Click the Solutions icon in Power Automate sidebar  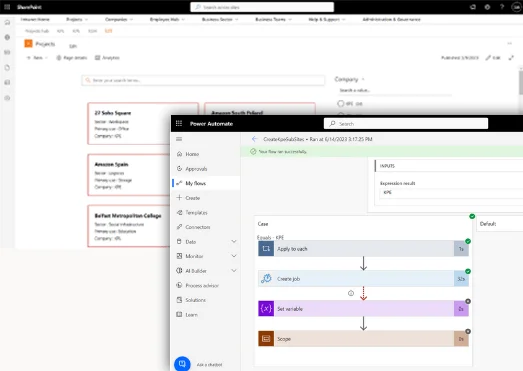[179, 300]
